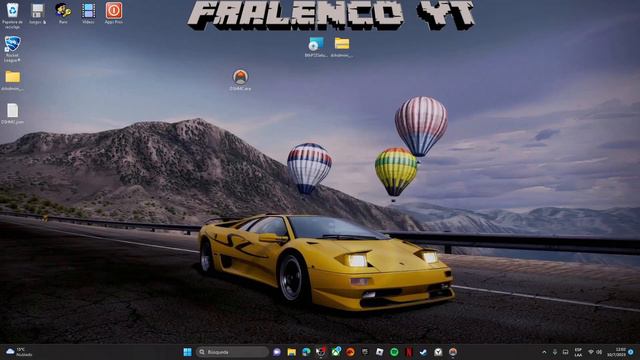Open the weather widget on taskbar
The width and height of the screenshot is (640, 360).
[x=20, y=352]
